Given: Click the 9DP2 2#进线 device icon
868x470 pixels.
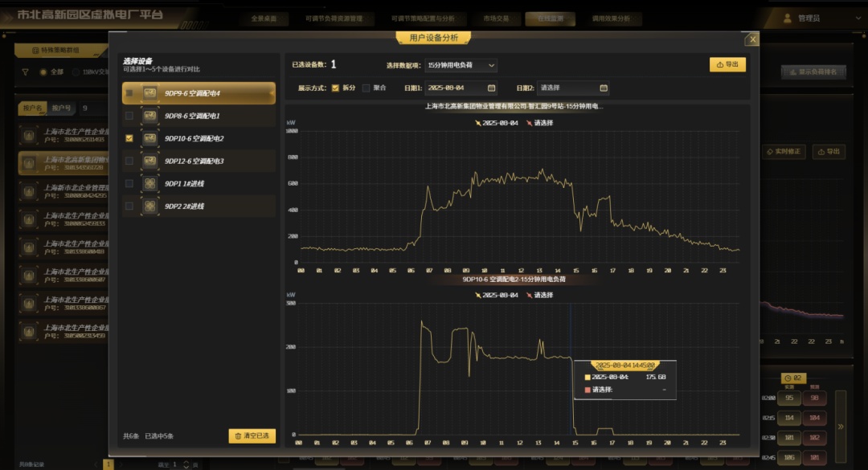Looking at the screenshot, I should [149, 206].
